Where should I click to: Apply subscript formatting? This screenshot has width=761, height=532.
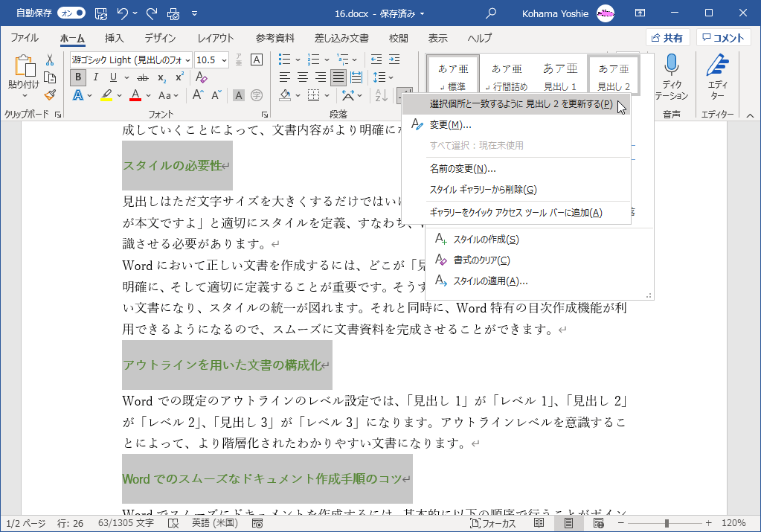[161, 77]
